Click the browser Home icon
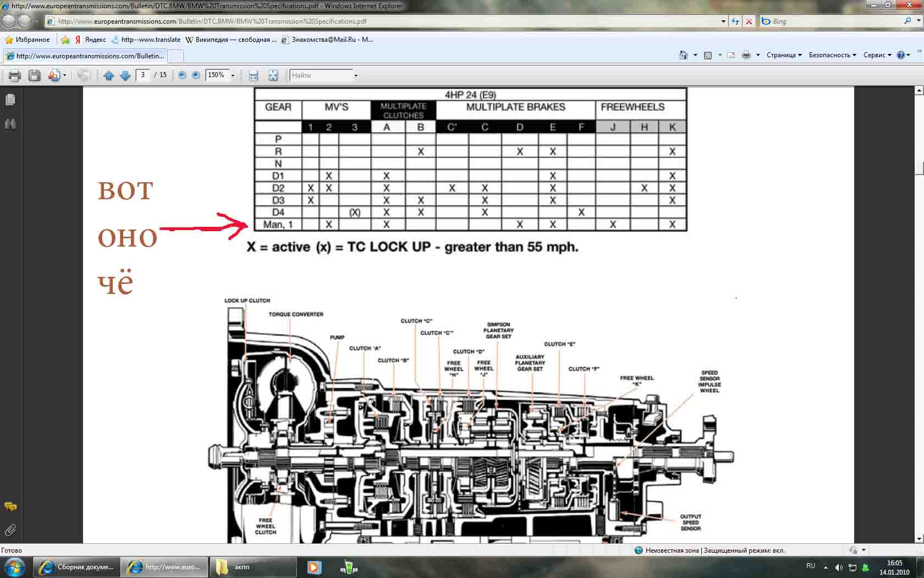This screenshot has height=578, width=924. tap(683, 55)
